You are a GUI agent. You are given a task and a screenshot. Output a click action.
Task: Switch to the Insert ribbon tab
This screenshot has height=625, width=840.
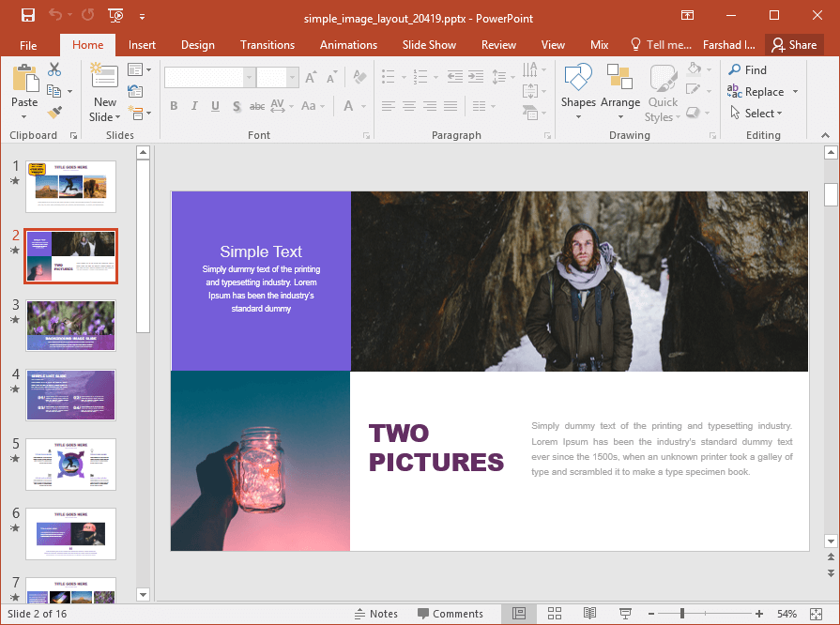pos(142,44)
